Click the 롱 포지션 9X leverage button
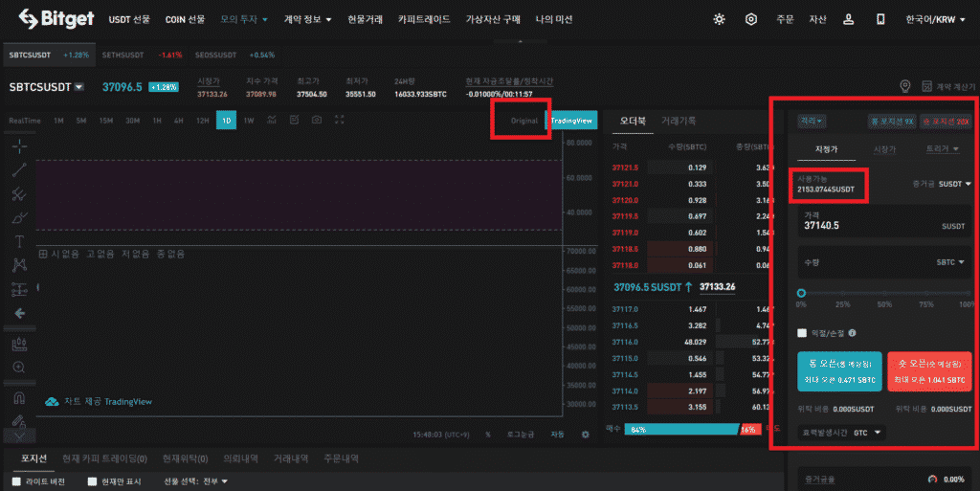This screenshot has width=980, height=491. [891, 122]
